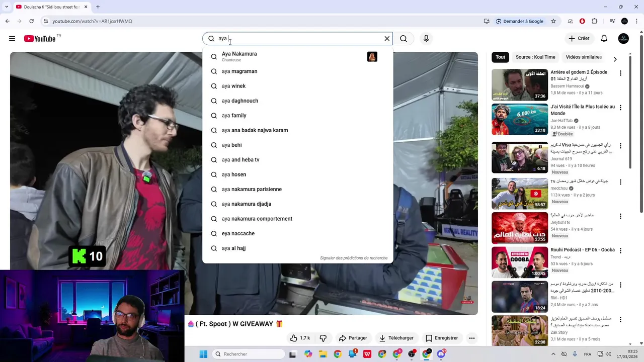Open the notifications bell
This screenshot has height=362, width=644.
(x=604, y=39)
